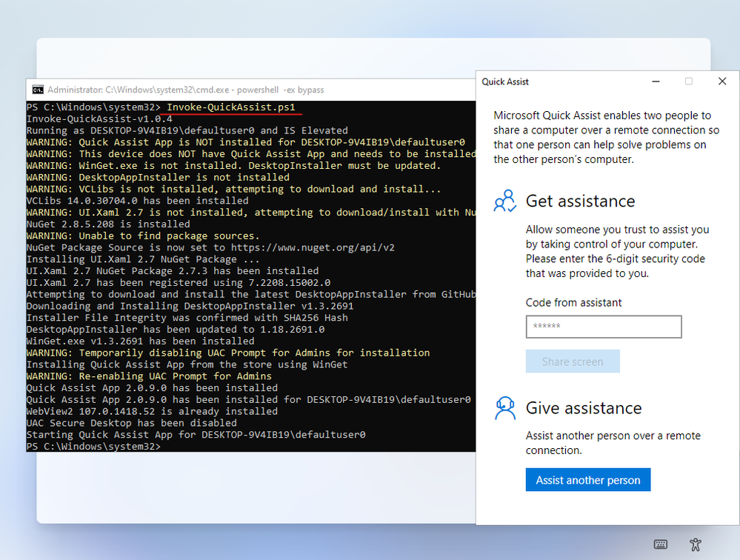Screen dimensions: 740x560
Task: Focus the Code from assistant input field
Action: tap(604, 327)
